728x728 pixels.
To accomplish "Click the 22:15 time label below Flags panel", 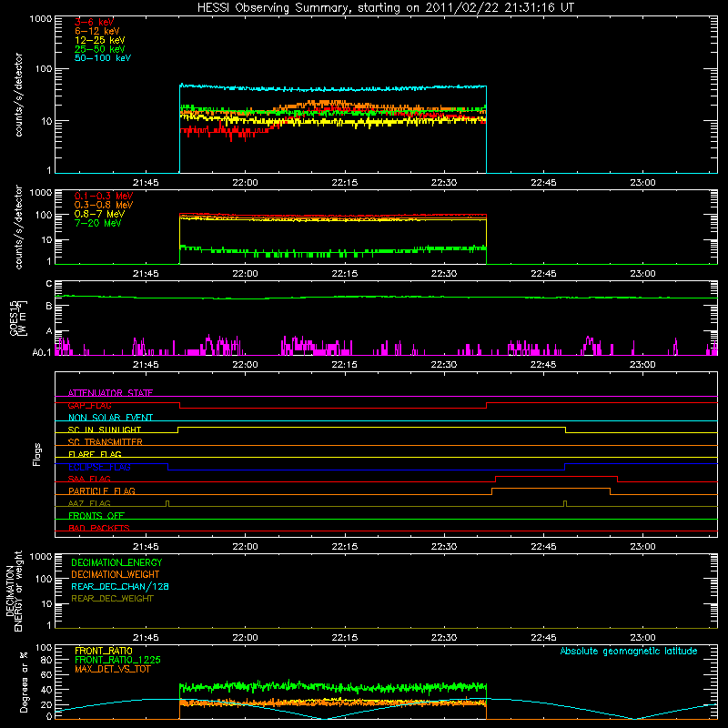I will (345, 547).
